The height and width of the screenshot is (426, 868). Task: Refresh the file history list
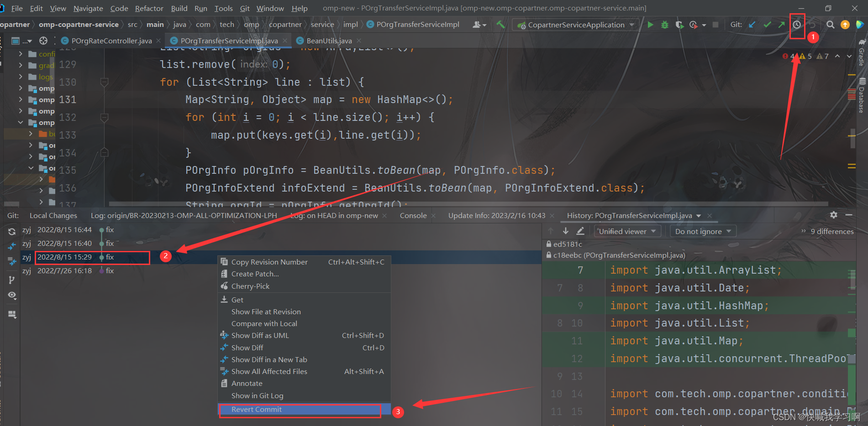(x=12, y=232)
